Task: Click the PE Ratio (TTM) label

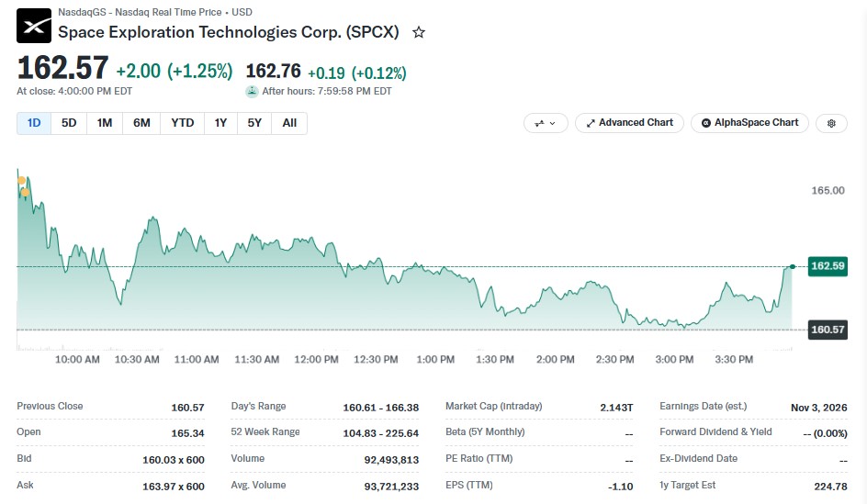Action: click(x=479, y=459)
